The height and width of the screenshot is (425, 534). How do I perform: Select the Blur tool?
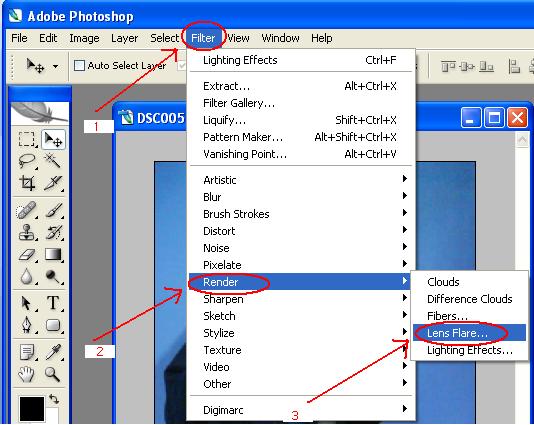point(27,277)
